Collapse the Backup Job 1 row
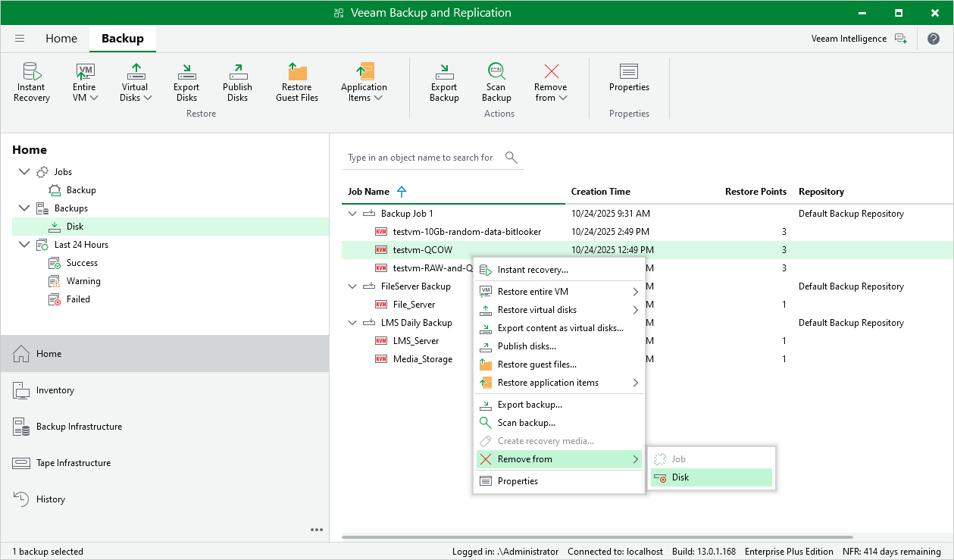The width and height of the screenshot is (954, 560). [x=352, y=214]
